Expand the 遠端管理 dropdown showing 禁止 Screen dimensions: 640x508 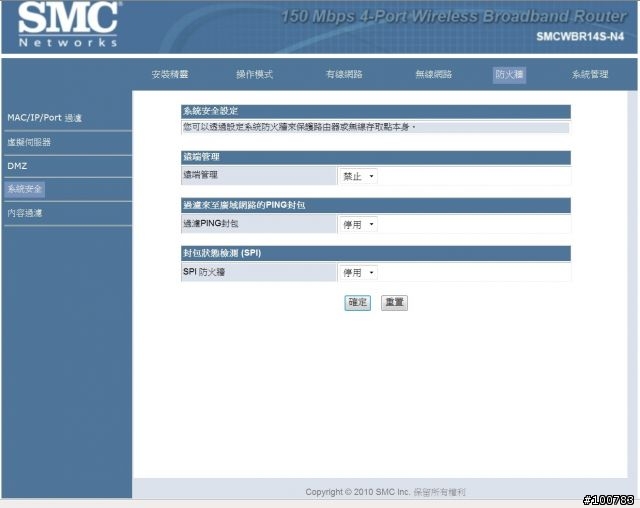tap(358, 176)
